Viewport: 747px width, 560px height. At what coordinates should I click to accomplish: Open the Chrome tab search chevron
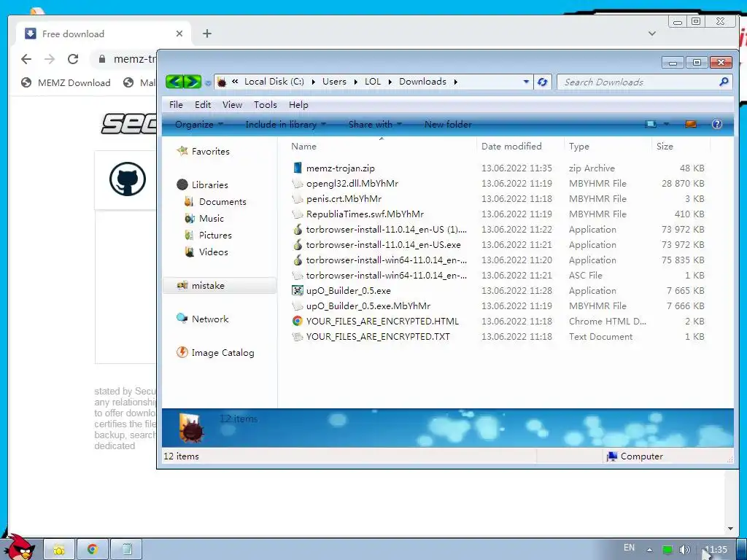[x=652, y=34]
